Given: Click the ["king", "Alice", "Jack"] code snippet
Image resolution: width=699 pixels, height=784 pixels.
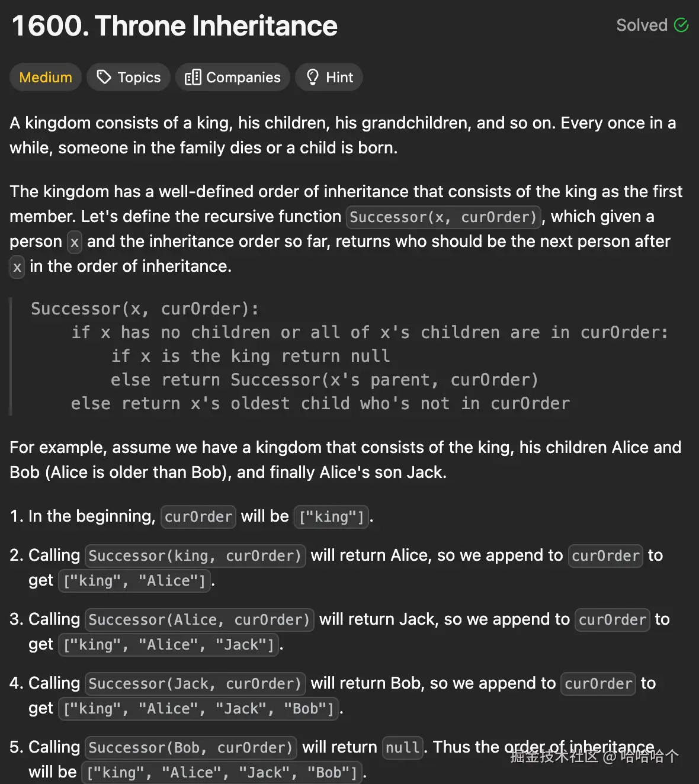Looking at the screenshot, I should coord(169,645).
